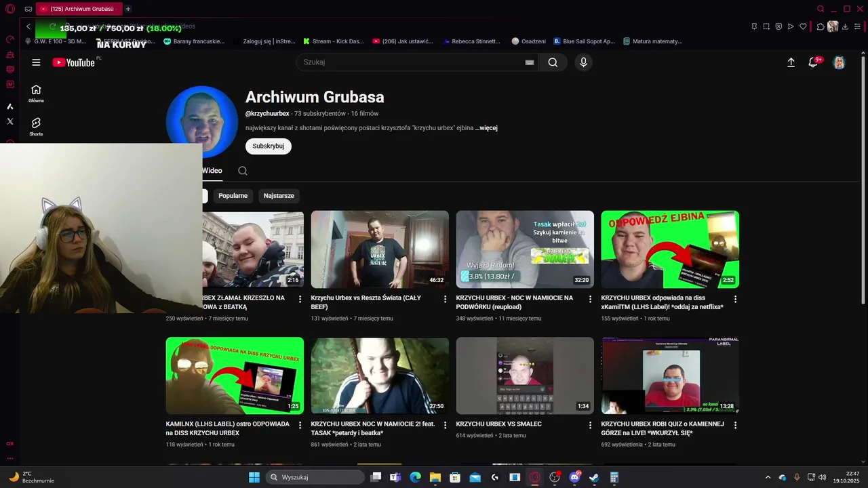Open Opera easy setup sliders icon
Image resolution: width=868 pixels, height=488 pixels.
click(859, 26)
